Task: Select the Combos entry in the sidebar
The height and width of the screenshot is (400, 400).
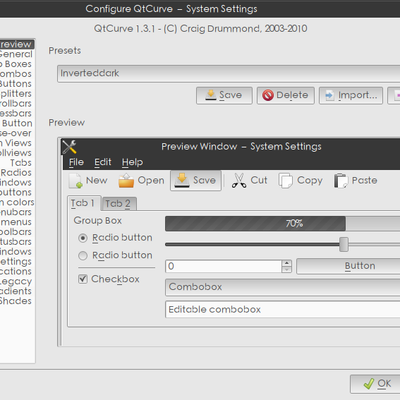Action: (17, 74)
